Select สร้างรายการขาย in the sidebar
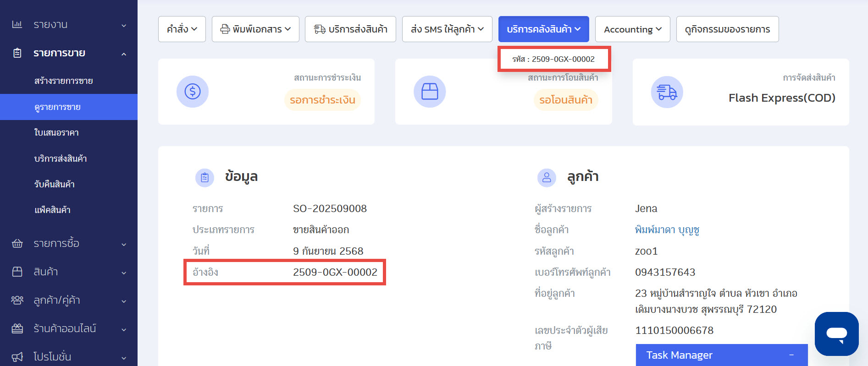Screen dimensions: 868x366 64,81
